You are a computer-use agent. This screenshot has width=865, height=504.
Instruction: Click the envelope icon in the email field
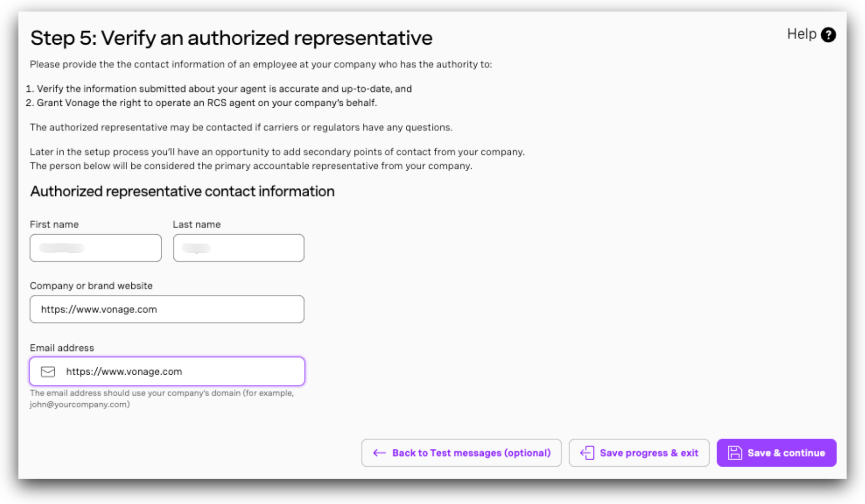pyautogui.click(x=48, y=371)
